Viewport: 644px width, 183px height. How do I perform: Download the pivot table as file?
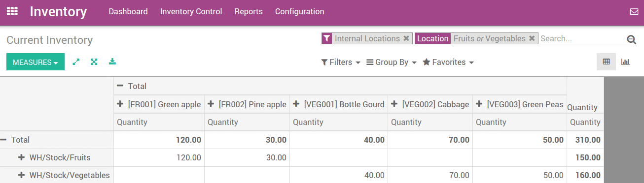[112, 62]
